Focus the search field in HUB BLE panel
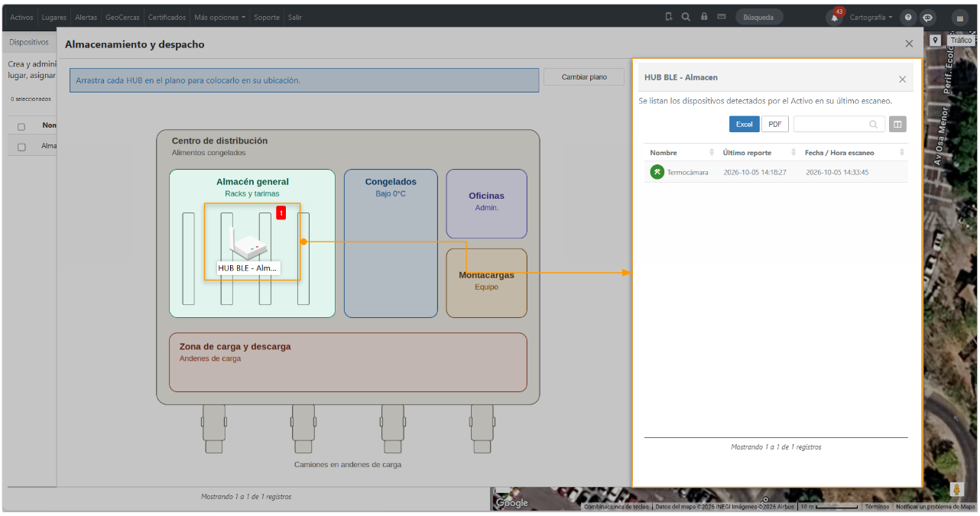Image resolution: width=980 pixels, height=516 pixels. tap(839, 124)
